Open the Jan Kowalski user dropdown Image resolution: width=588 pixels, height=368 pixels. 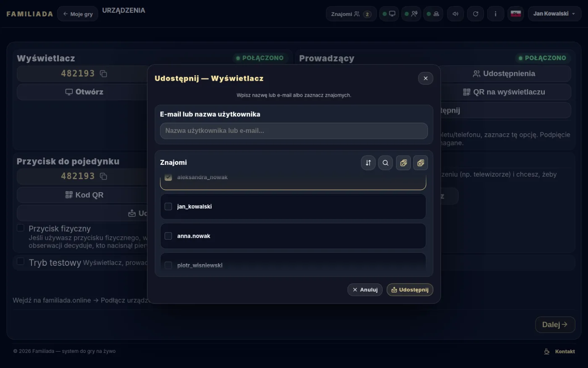554,14
